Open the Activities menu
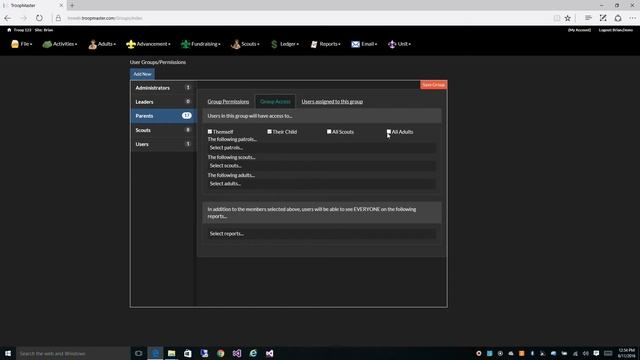Screen dimensions: 640x360 click(x=60, y=44)
